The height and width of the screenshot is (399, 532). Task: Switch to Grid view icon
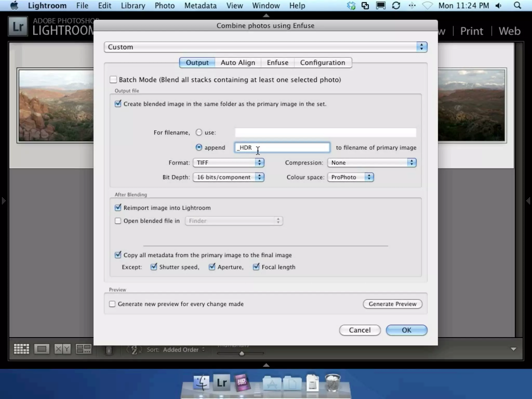click(21, 349)
